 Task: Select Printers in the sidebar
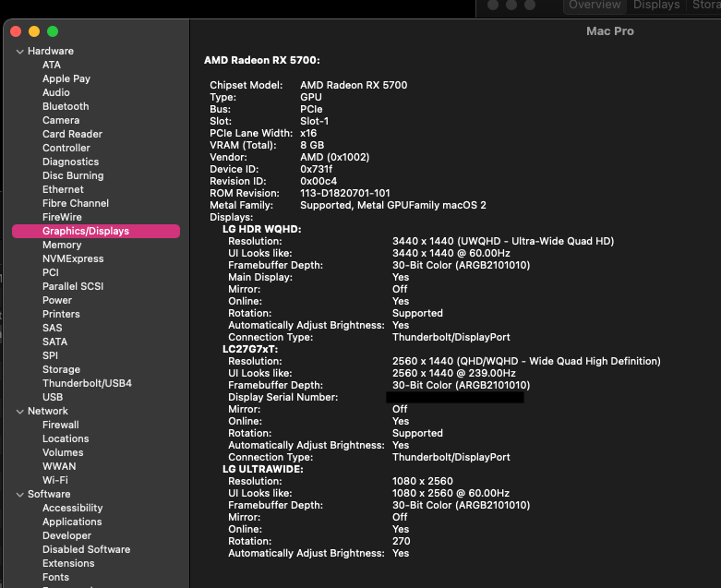61,314
